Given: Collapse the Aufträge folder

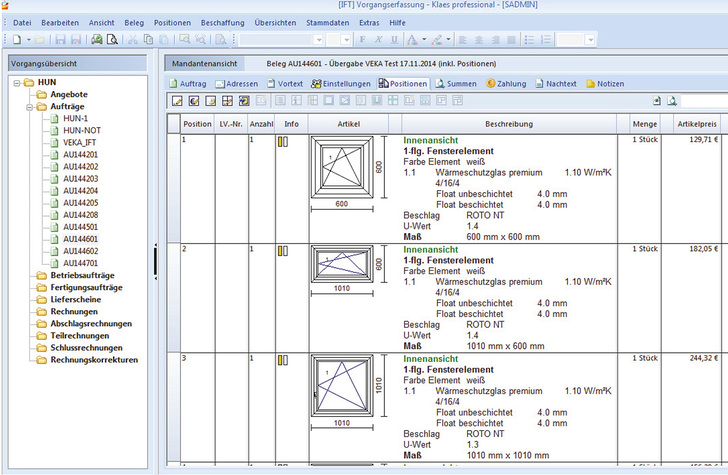Looking at the screenshot, I should pos(29,106).
